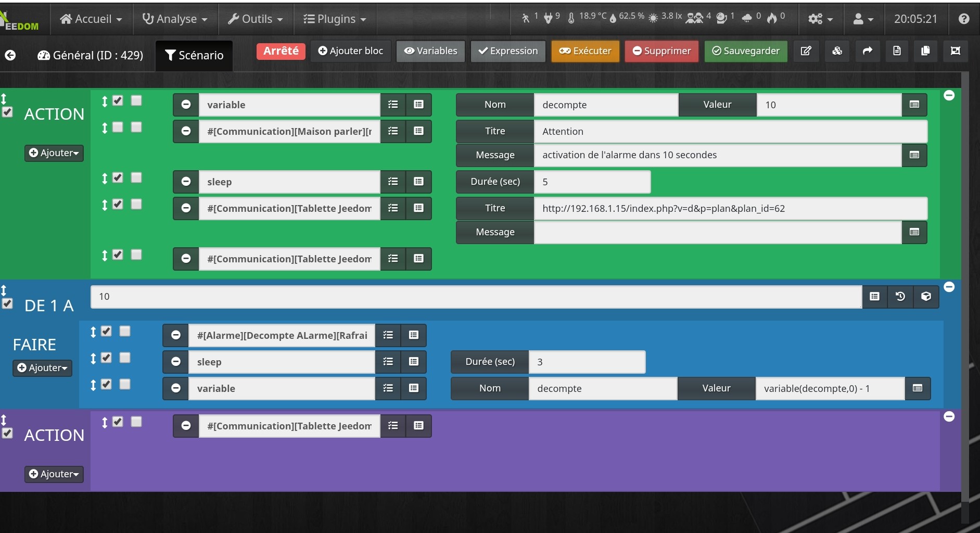
Task: Remove the Maison parler action row
Action: point(186,131)
